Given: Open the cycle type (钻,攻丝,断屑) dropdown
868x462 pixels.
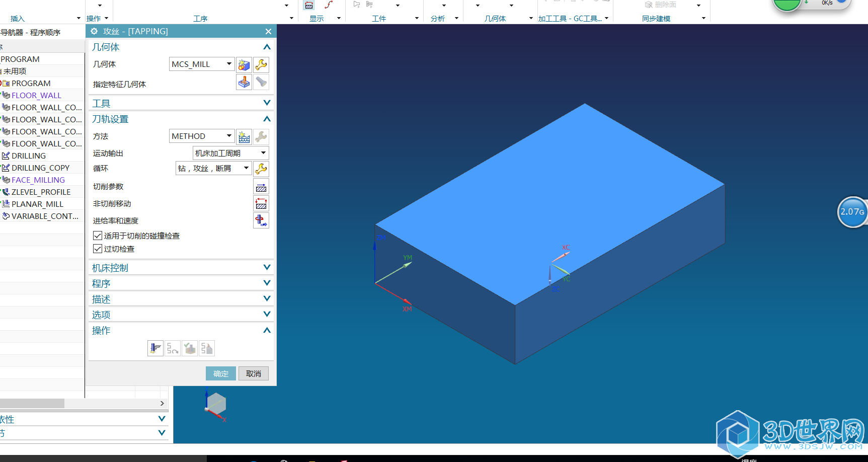Looking at the screenshot, I should pos(213,169).
